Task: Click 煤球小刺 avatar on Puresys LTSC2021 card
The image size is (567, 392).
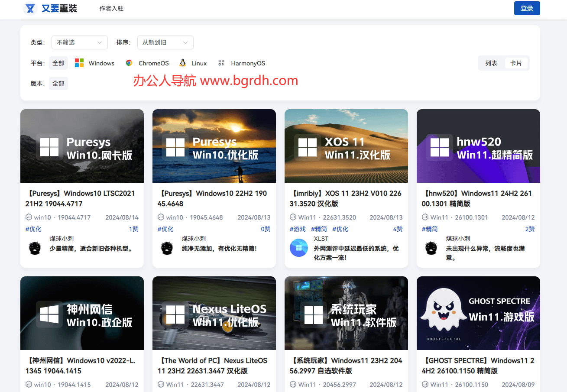Action: point(35,248)
